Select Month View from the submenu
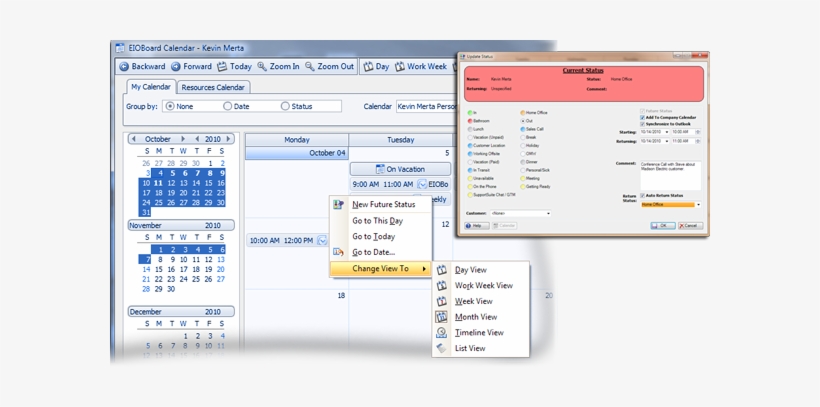 click(x=480, y=317)
